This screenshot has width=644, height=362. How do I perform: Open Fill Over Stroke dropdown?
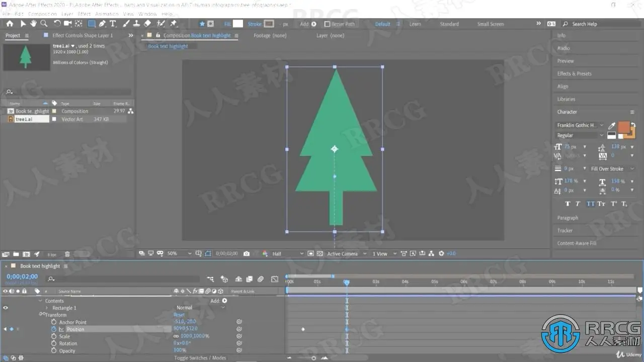point(612,169)
